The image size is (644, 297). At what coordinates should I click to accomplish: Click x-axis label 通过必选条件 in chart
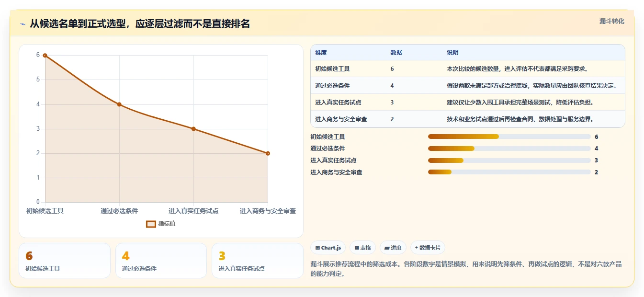[119, 211]
